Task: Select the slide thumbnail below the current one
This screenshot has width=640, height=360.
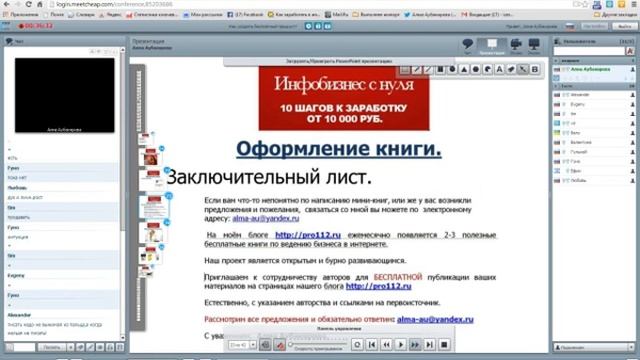Action: (x=153, y=232)
